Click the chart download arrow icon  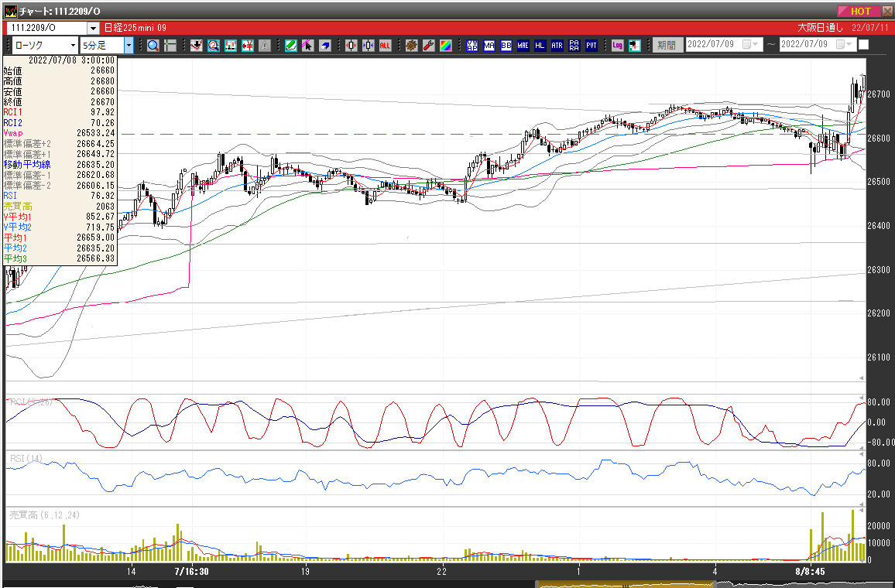pyautogui.click(x=197, y=46)
